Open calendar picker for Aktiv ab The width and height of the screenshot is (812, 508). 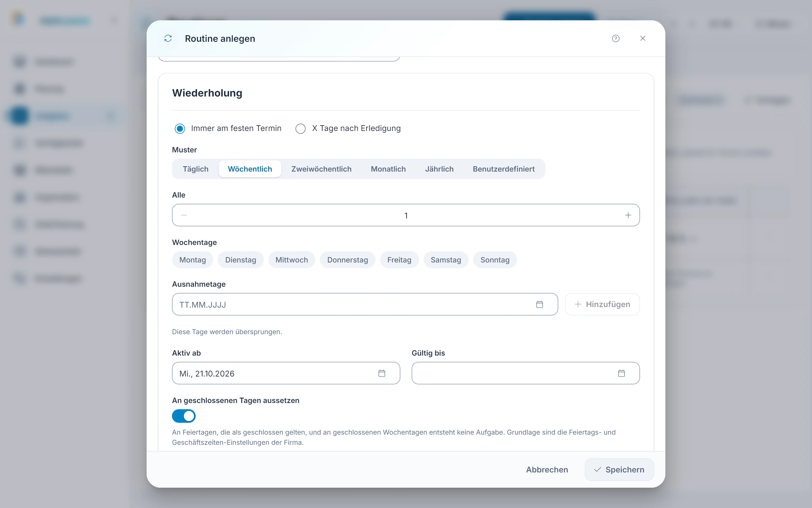(381, 373)
